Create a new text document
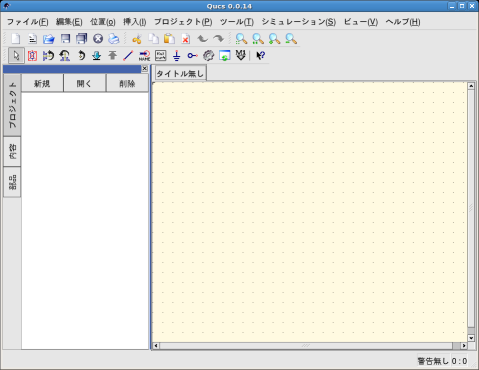Image resolution: width=479 pixels, height=370 pixels. tap(32, 39)
